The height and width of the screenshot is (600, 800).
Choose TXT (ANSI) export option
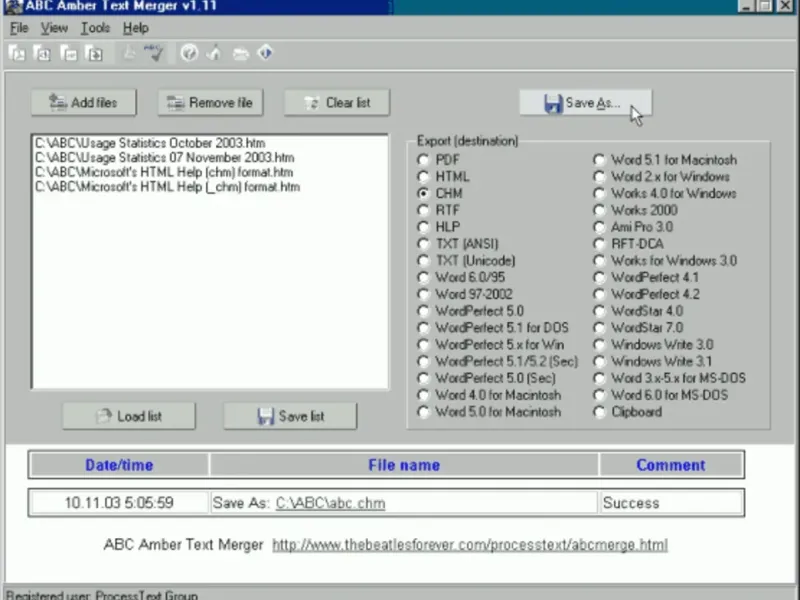(458, 244)
